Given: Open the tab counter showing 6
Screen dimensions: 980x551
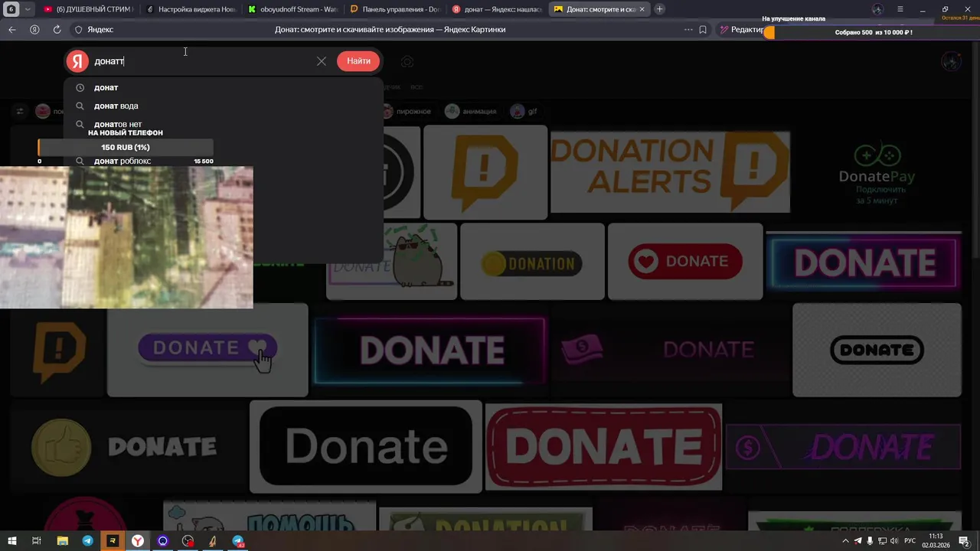Looking at the screenshot, I should (11, 9).
